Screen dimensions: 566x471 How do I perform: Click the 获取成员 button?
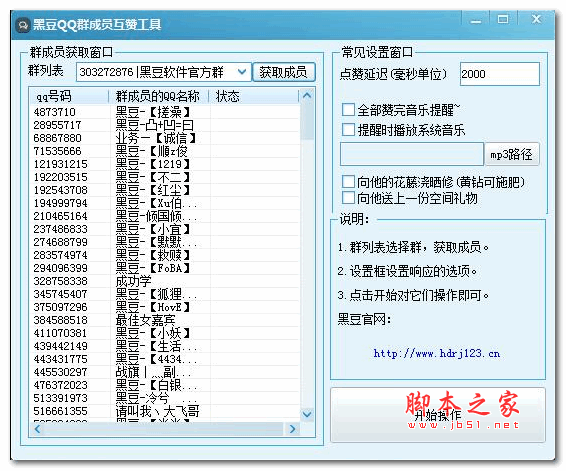tap(283, 72)
